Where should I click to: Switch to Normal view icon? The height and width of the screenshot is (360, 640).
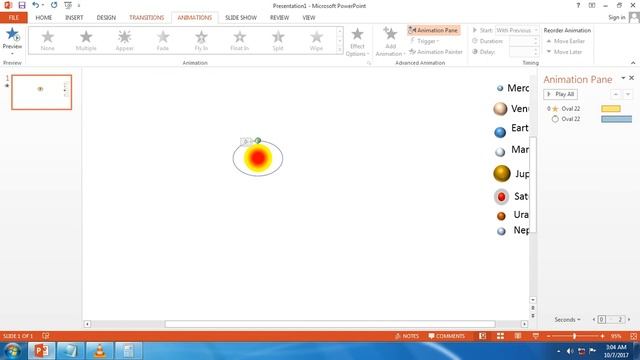[482, 336]
